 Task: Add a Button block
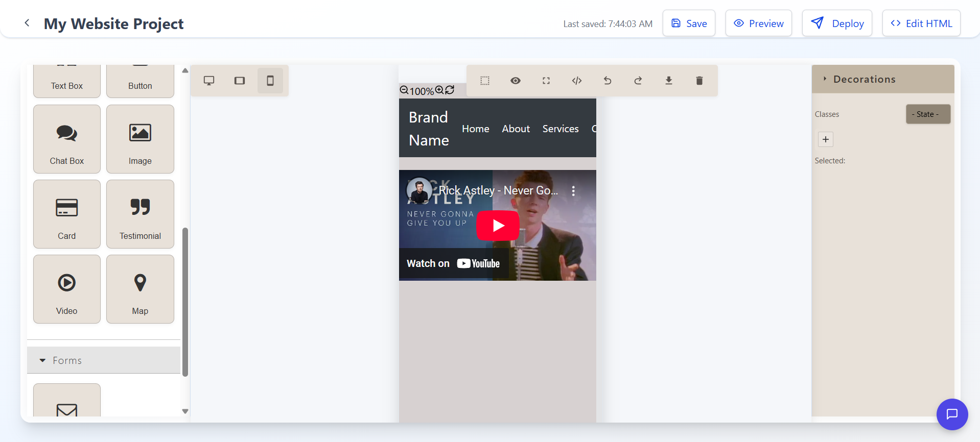click(x=140, y=81)
